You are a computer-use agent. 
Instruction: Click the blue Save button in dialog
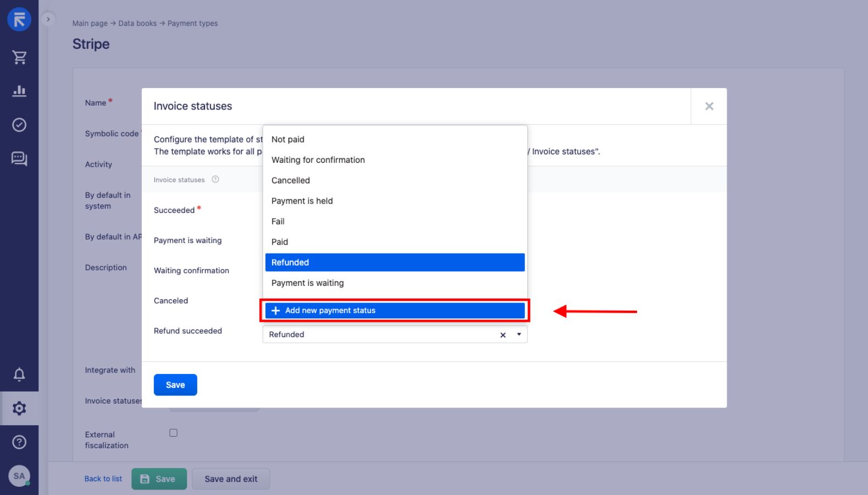point(175,385)
